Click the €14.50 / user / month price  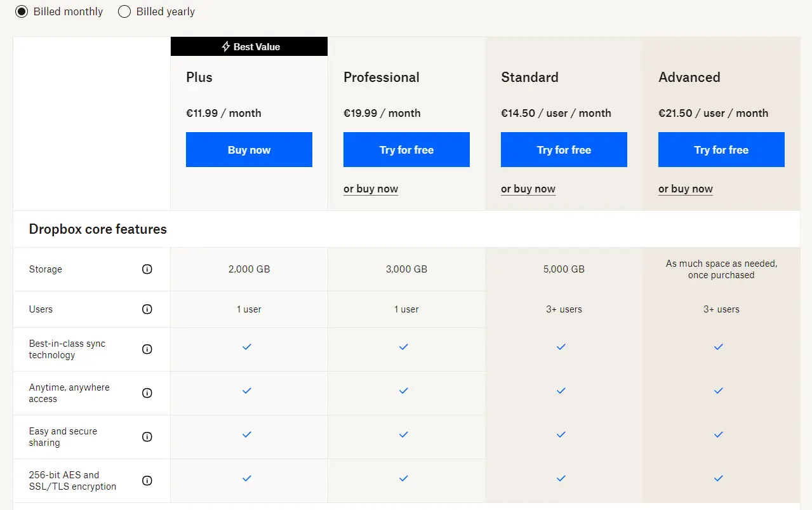[556, 113]
